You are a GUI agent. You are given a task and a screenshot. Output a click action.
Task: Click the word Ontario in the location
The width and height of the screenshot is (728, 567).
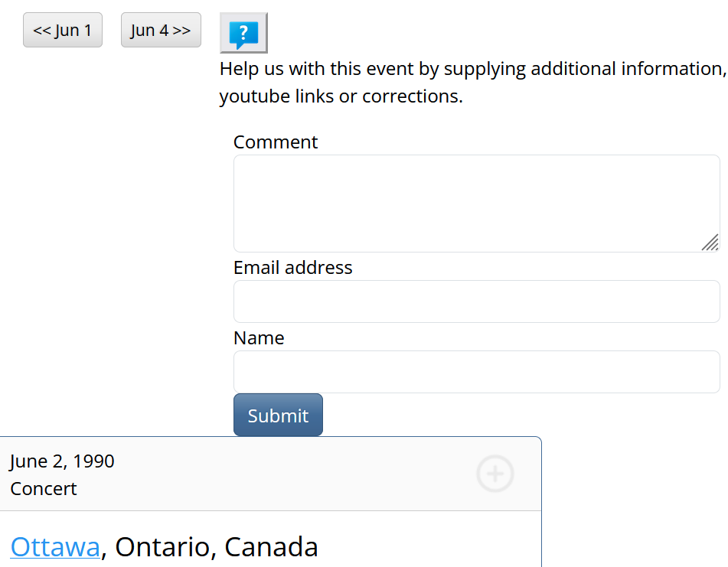coord(161,547)
